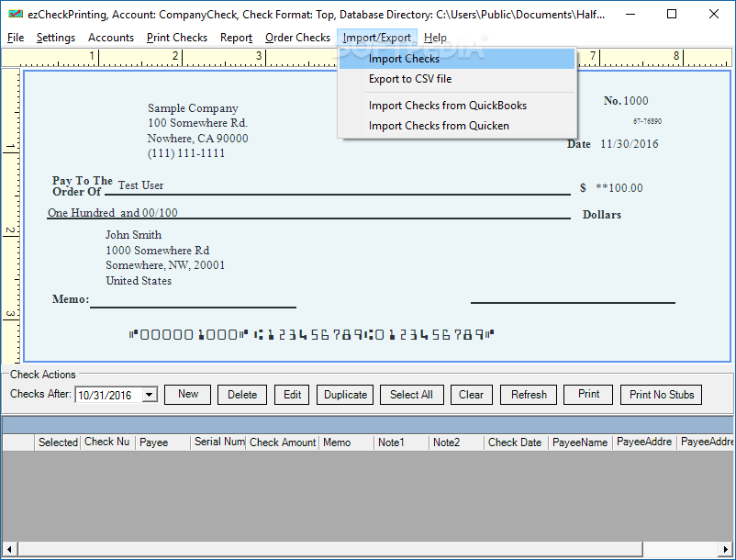Viewport: 736px width, 560px height.
Task: Click the Sample Company name on check
Action: (193, 108)
